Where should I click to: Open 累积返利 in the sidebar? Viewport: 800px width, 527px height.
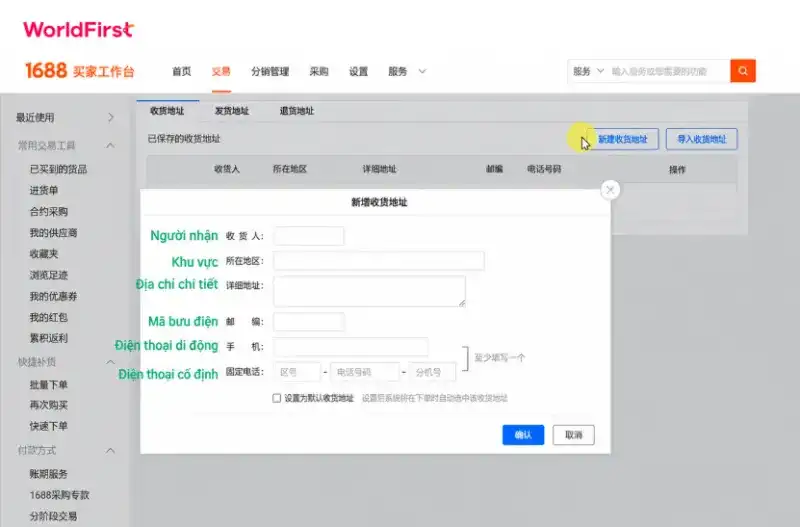pyautogui.click(x=48, y=338)
